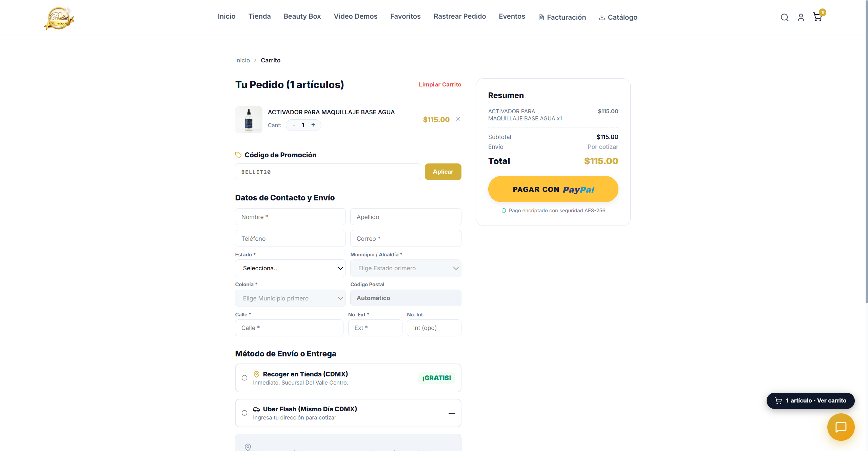Remove the Activador item with X icon

pos(458,119)
